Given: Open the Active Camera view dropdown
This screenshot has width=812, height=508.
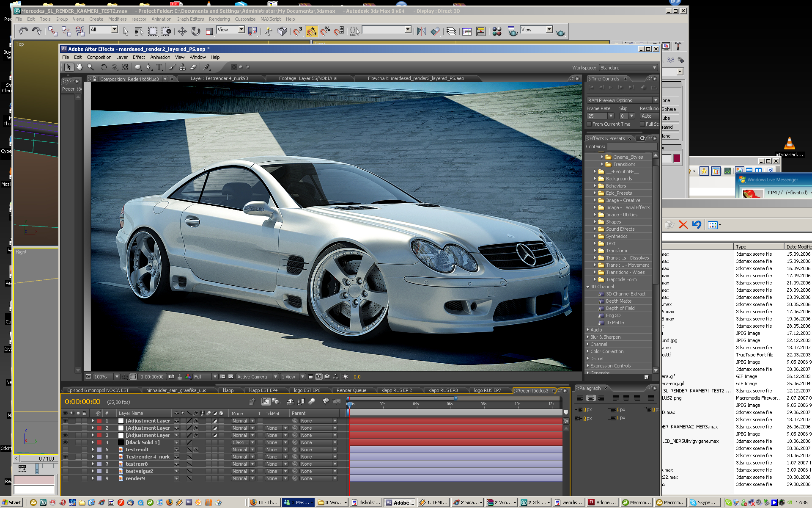Looking at the screenshot, I should [x=257, y=376].
